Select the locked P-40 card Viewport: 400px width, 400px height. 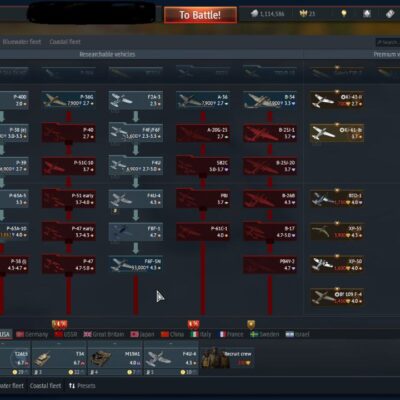point(69,133)
